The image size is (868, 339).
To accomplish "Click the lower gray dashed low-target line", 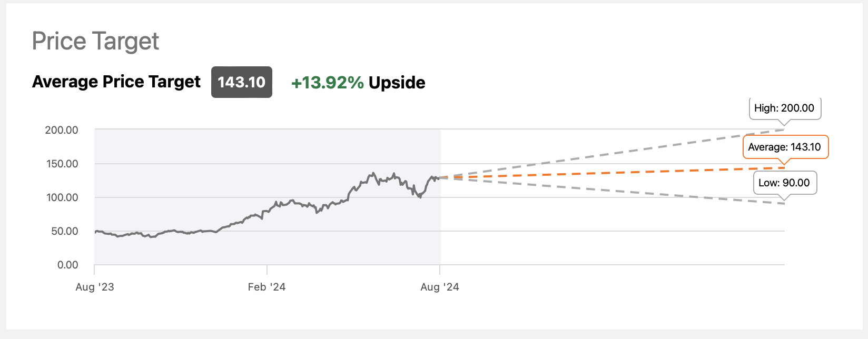I will click(611, 191).
